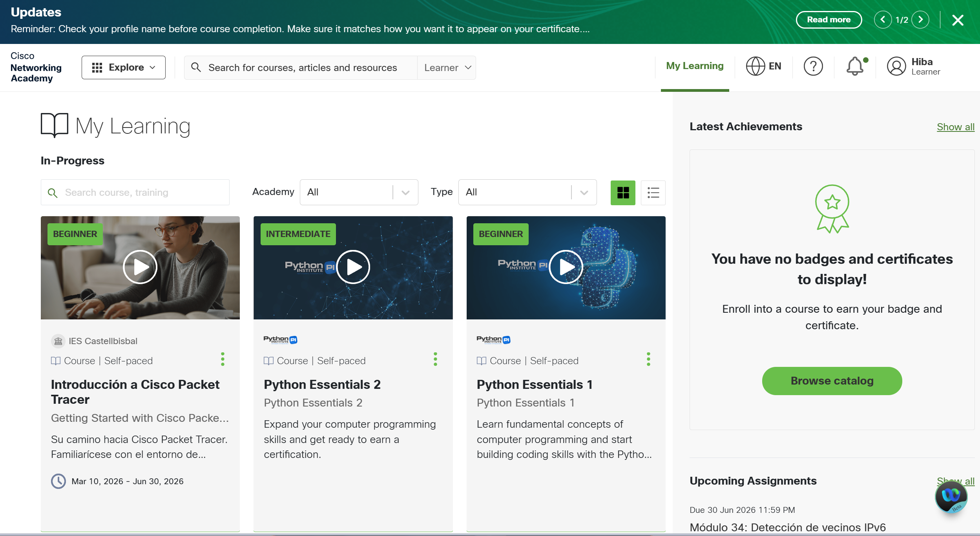Click BEGINNER badge on Packet Tracer card
This screenshot has width=980, height=536.
pos(75,234)
